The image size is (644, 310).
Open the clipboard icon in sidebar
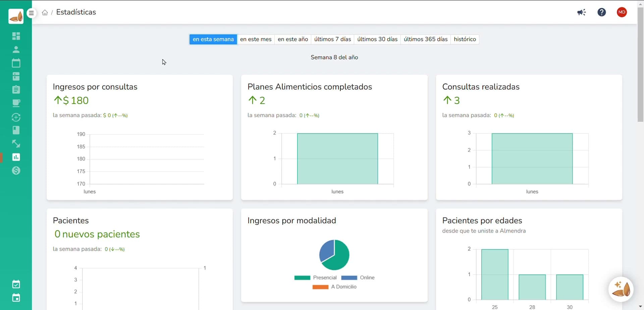pyautogui.click(x=16, y=90)
